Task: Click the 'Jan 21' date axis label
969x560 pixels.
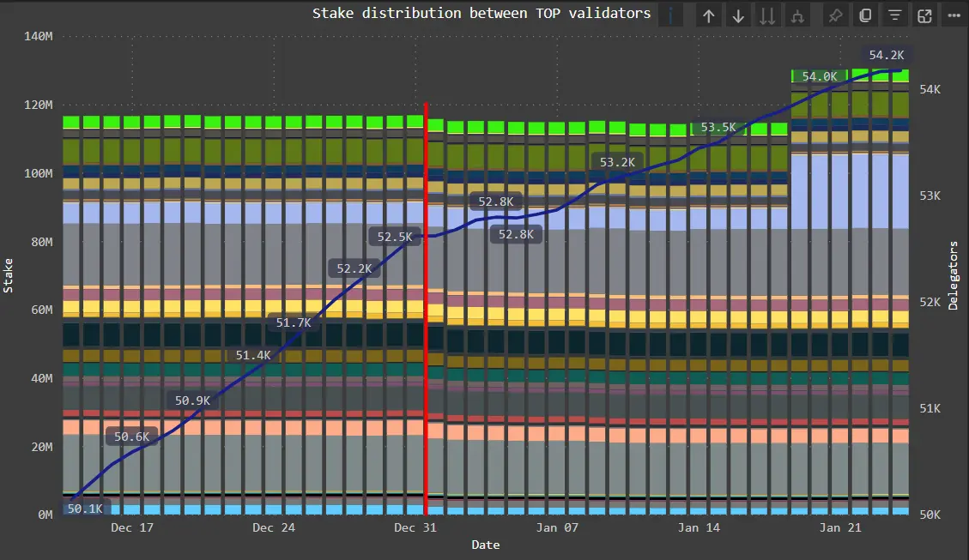Action: [x=840, y=528]
